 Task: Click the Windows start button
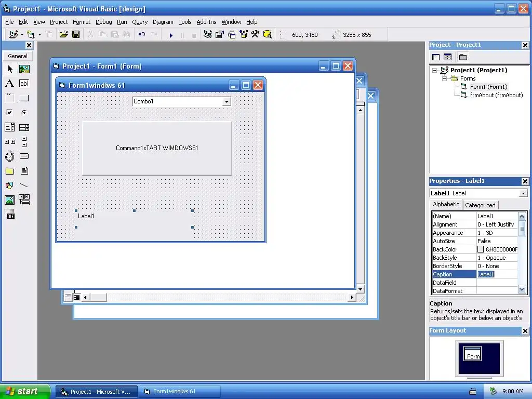[24, 391]
